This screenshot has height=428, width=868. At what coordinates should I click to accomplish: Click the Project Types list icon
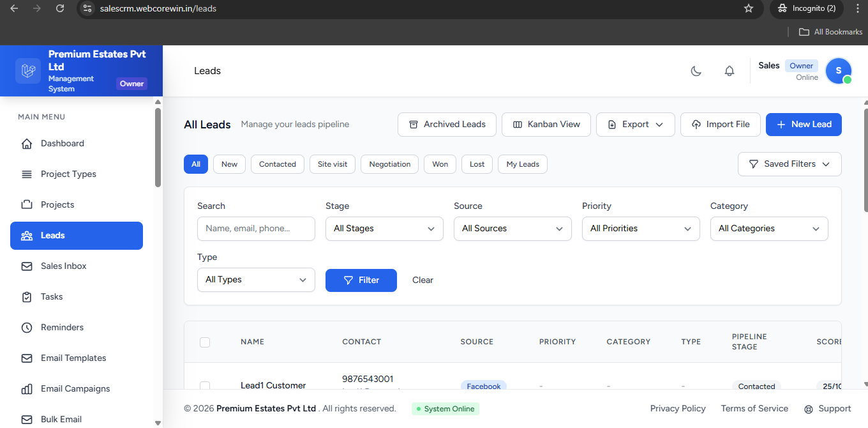pyautogui.click(x=27, y=174)
